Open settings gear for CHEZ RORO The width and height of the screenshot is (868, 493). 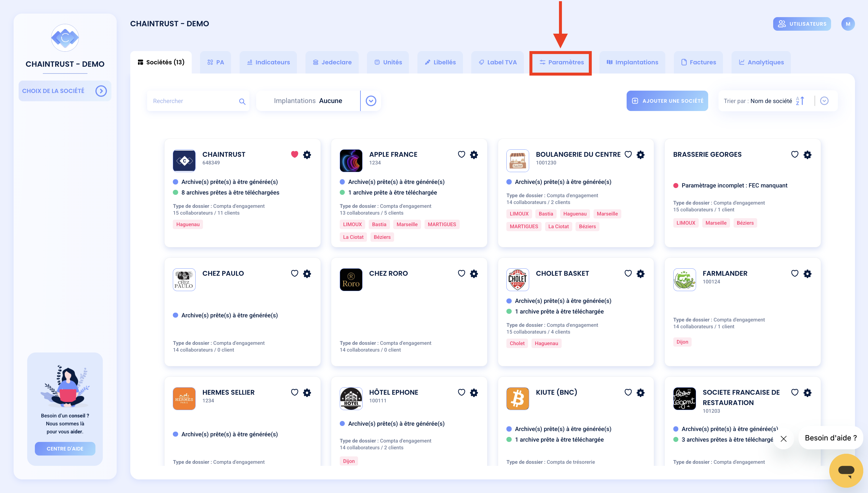click(x=474, y=274)
